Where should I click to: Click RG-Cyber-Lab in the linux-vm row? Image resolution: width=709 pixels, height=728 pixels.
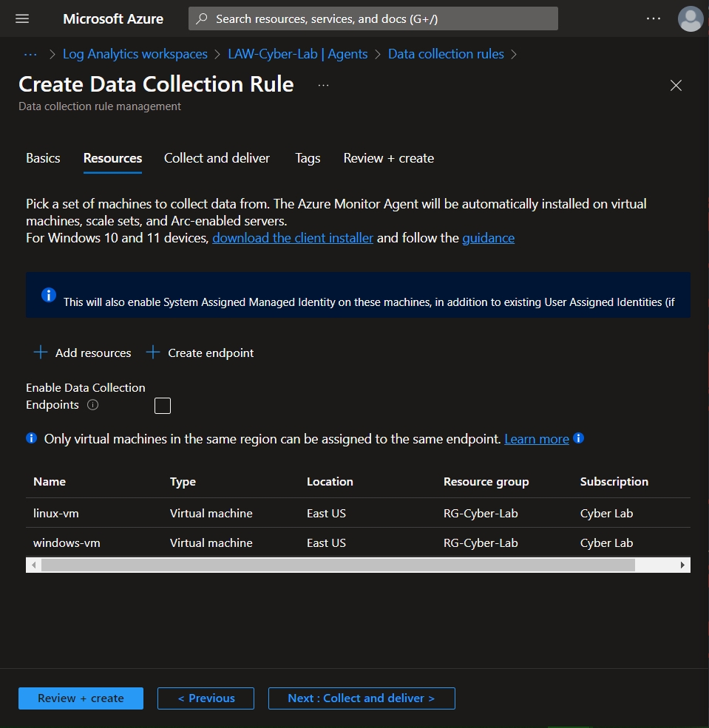tap(480, 513)
